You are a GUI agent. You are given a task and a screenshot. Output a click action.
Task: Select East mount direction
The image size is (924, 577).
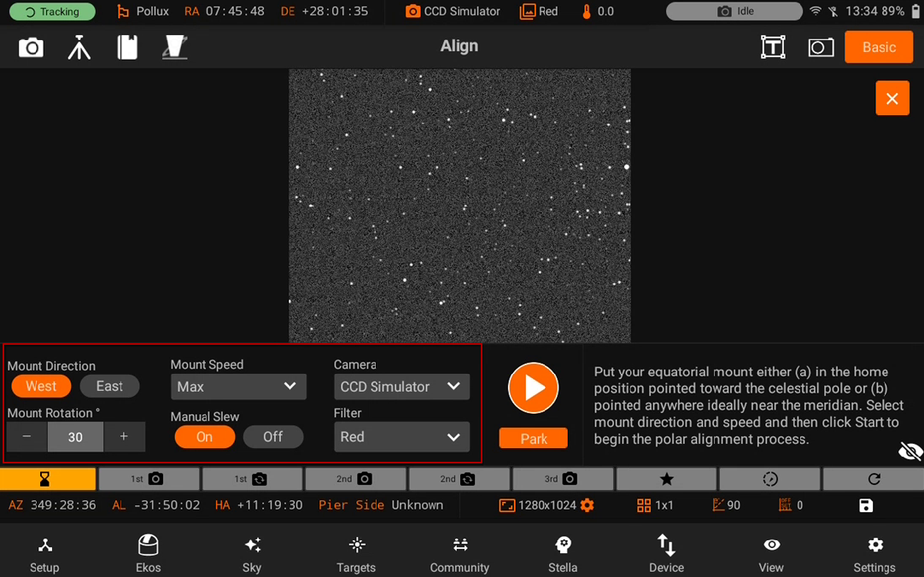coord(109,387)
